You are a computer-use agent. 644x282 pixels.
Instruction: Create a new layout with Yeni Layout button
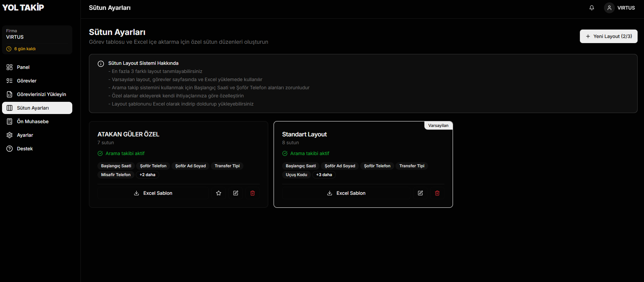pos(608,36)
